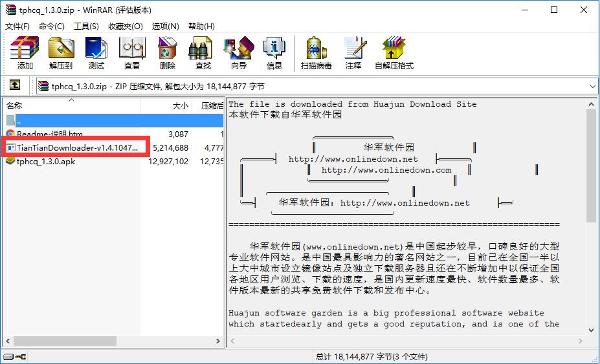Click 本软件下载自华军软件园 line
Viewport: 600px width, 364px height.
285,114
